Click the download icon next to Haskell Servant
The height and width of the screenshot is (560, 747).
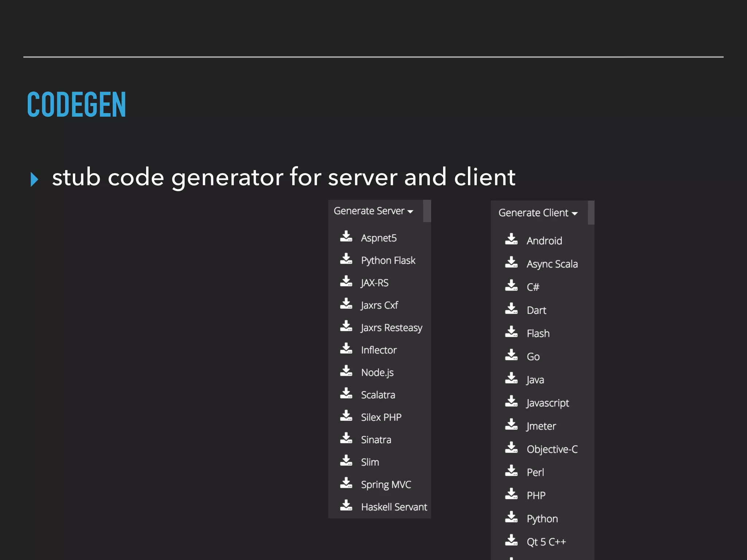tap(346, 505)
